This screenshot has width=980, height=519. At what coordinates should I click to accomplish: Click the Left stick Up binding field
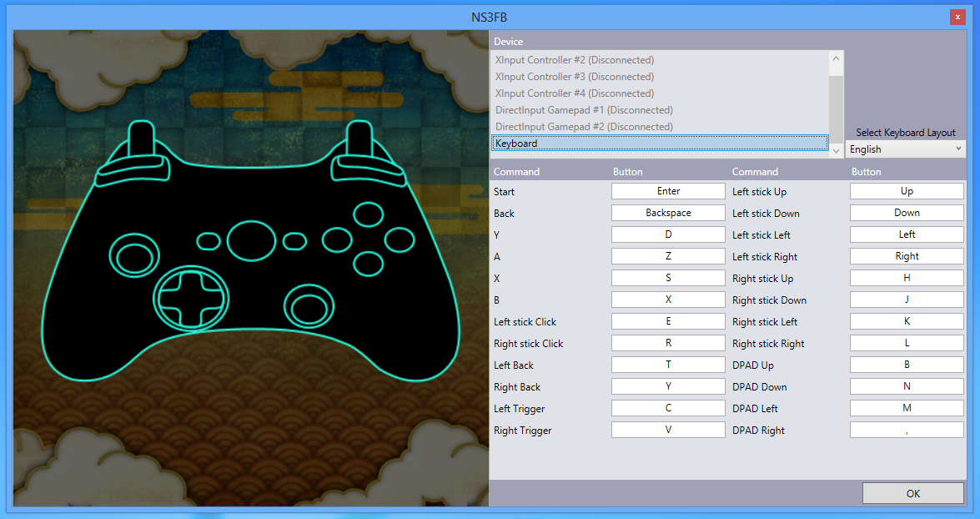click(x=907, y=191)
